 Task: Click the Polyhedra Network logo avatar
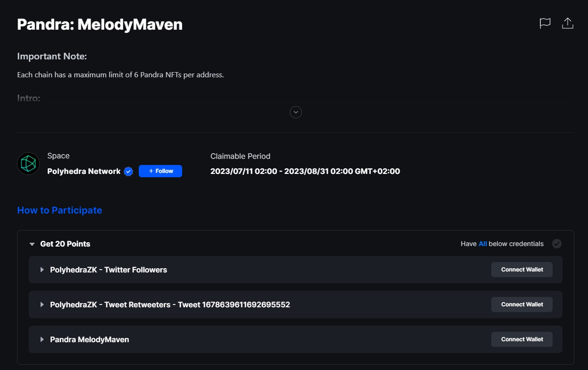pos(28,164)
